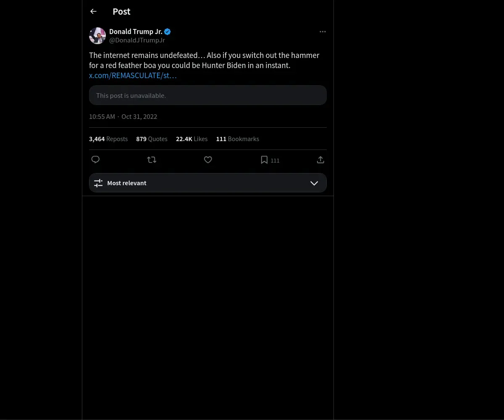Click the 111 Bookmarks stat text
Screen dimensions: 504x420
(x=237, y=139)
